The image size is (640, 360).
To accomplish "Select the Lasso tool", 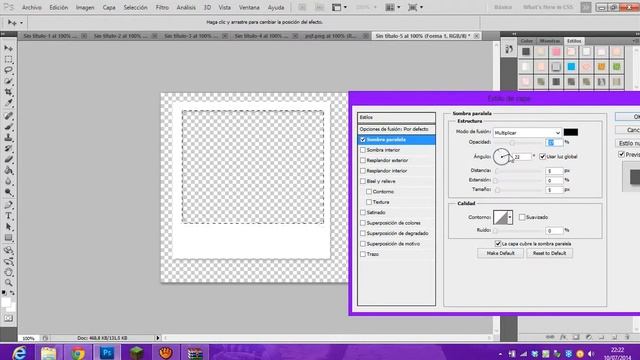I will 8,70.
